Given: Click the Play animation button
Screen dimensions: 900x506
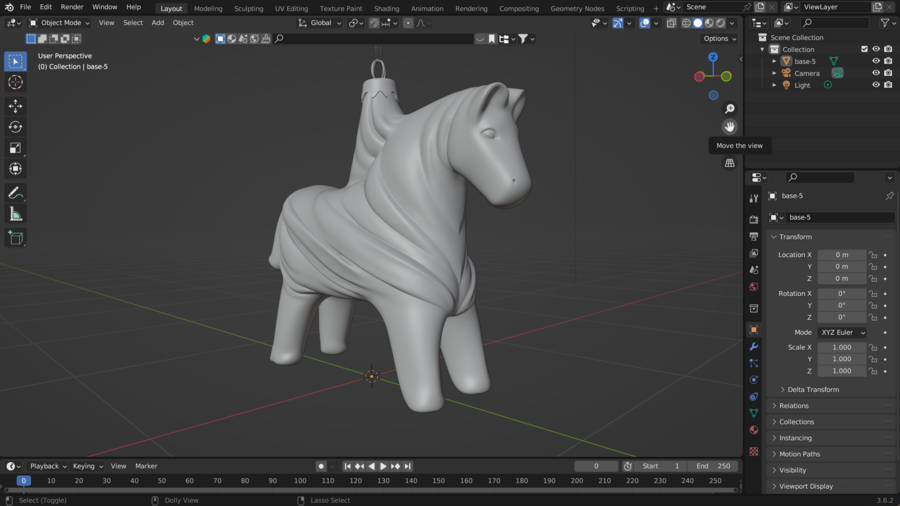Looking at the screenshot, I should click(383, 466).
